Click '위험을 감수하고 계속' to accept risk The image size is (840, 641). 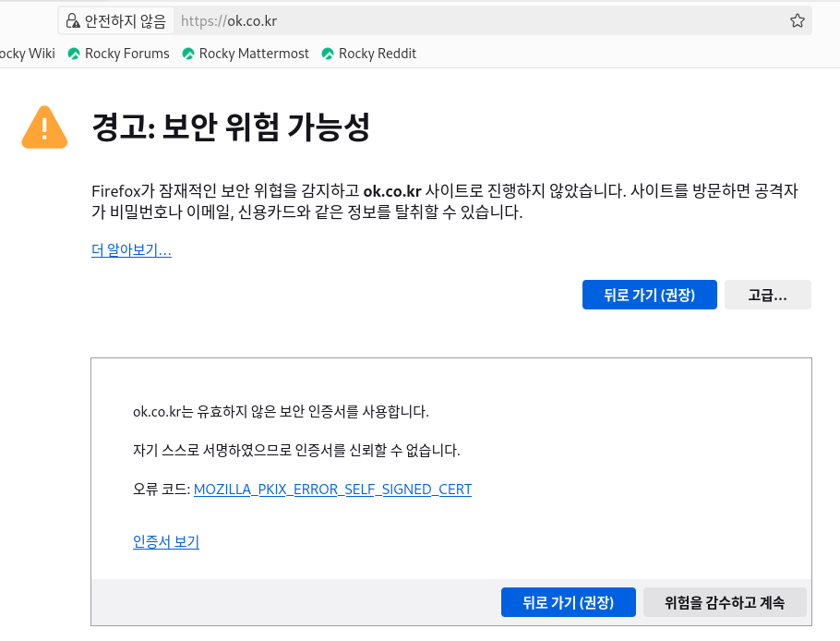(725, 602)
